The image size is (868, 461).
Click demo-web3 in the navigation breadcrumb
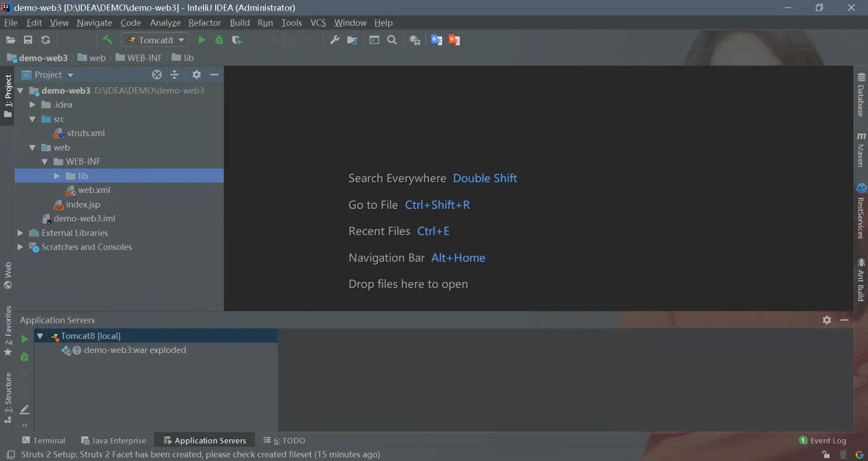(x=37, y=58)
